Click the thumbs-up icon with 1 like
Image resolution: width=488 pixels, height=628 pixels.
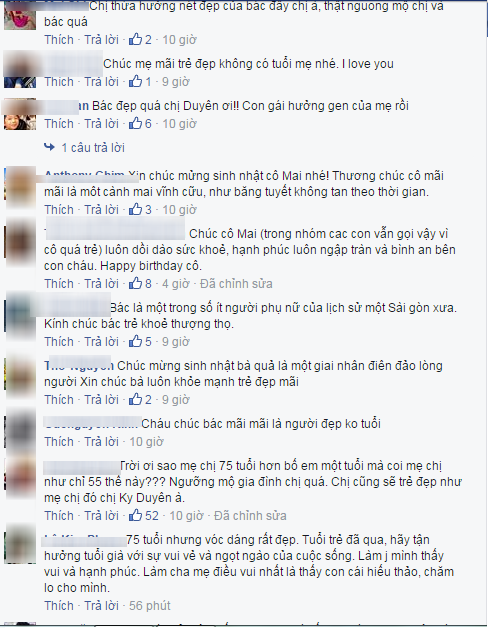tap(135, 81)
